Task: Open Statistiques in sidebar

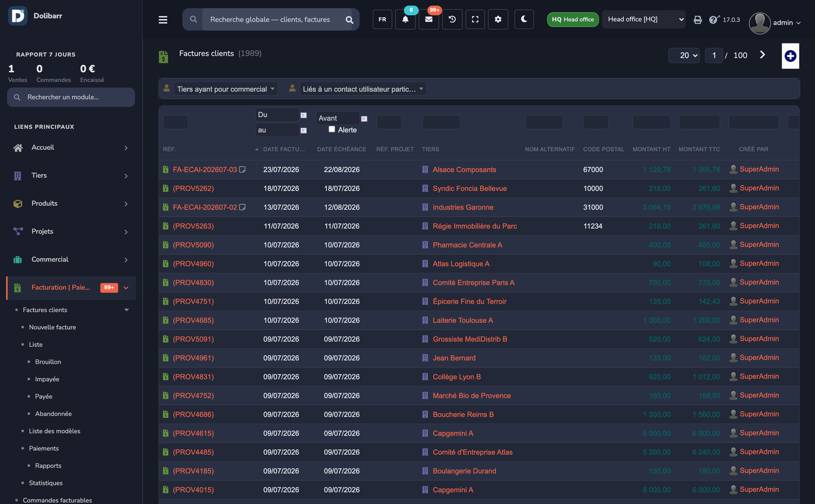Action: (x=46, y=483)
